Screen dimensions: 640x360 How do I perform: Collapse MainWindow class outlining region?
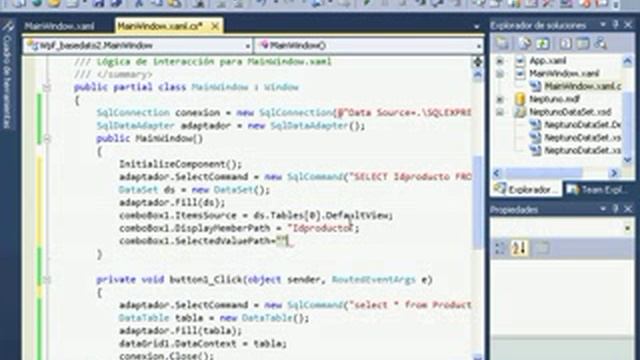pos(47,87)
